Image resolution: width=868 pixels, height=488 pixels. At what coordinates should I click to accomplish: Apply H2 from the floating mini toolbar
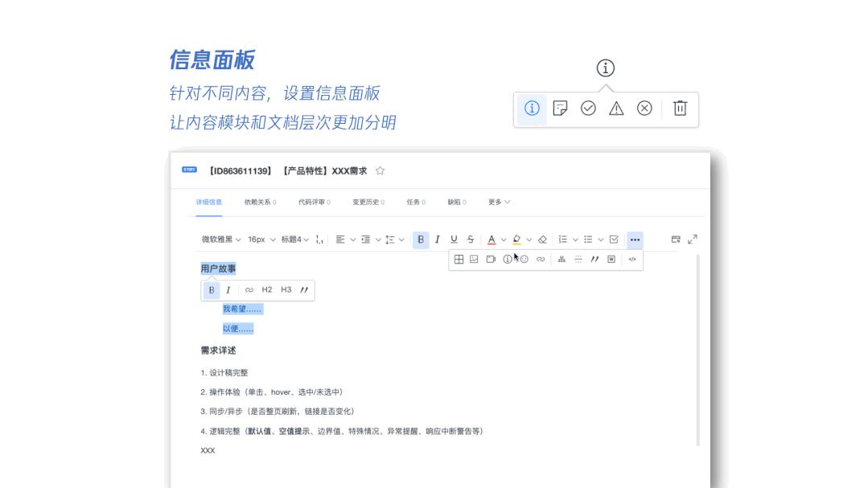[x=267, y=289]
